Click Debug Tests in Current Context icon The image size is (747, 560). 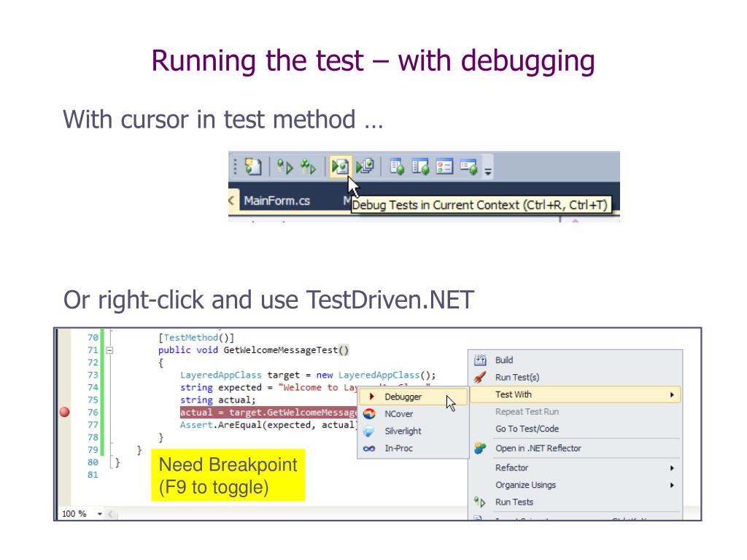coord(340,167)
